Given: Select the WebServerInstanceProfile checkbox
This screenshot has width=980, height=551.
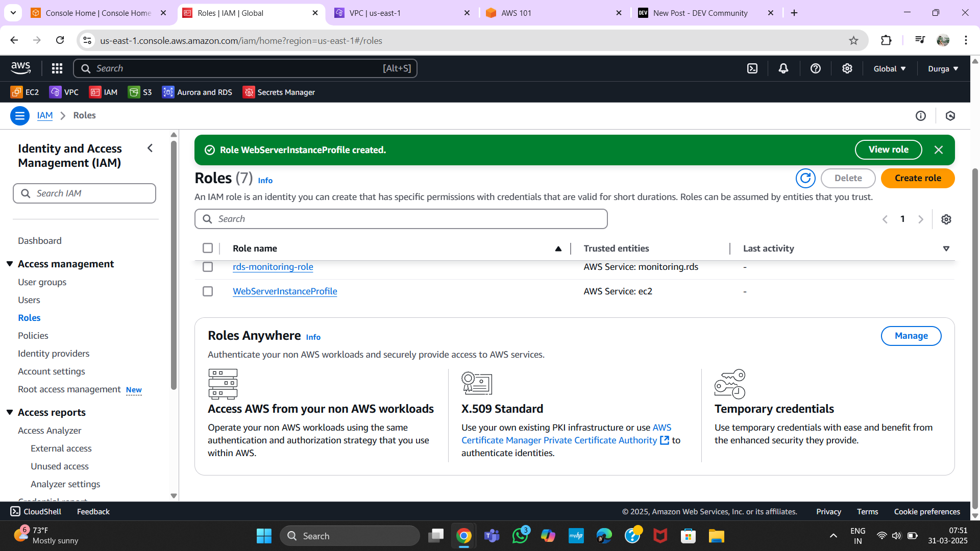Looking at the screenshot, I should click(x=208, y=291).
